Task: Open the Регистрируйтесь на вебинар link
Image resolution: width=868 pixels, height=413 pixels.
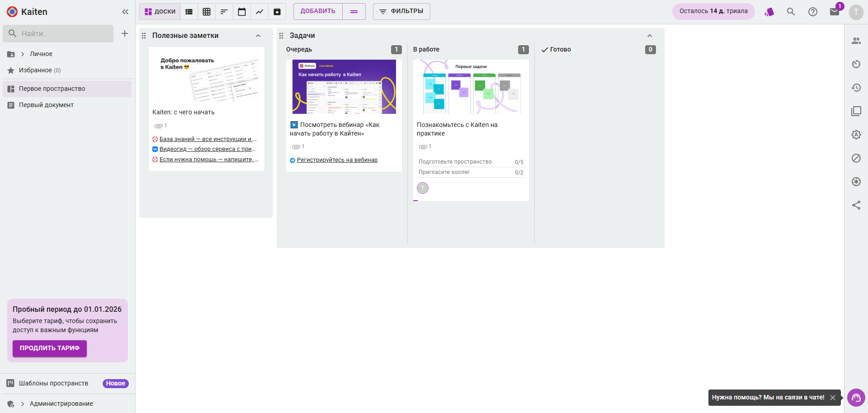Action: pos(337,160)
